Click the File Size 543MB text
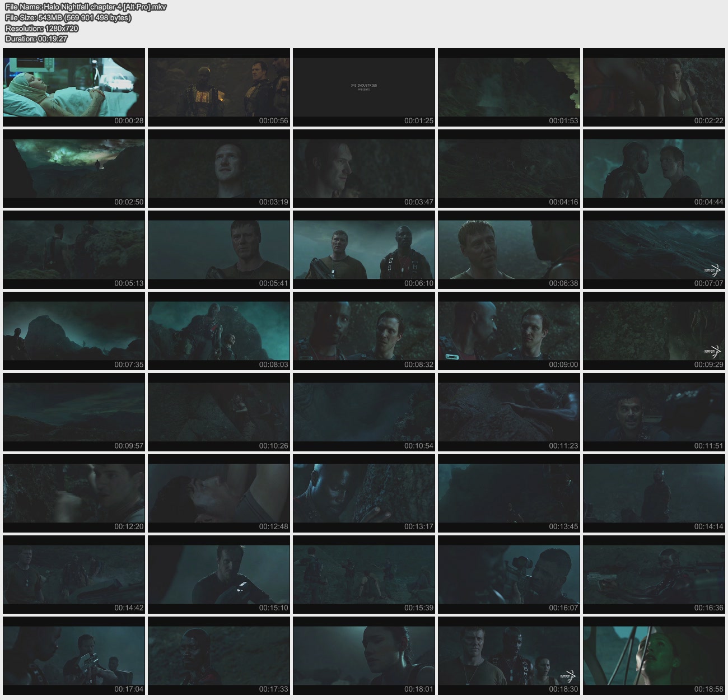This screenshot has width=728, height=700. coord(68,17)
